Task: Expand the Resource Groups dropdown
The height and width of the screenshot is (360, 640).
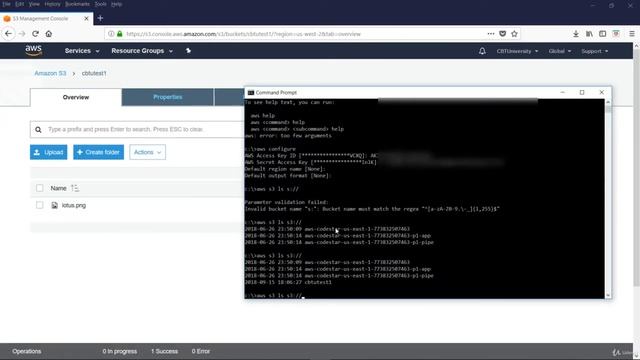Action: (142, 51)
